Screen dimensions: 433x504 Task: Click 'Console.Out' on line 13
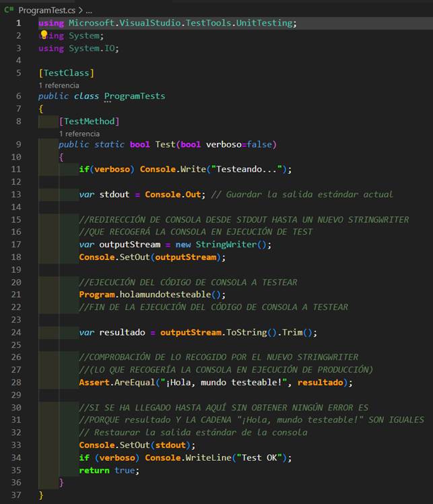pyautogui.click(x=173, y=195)
